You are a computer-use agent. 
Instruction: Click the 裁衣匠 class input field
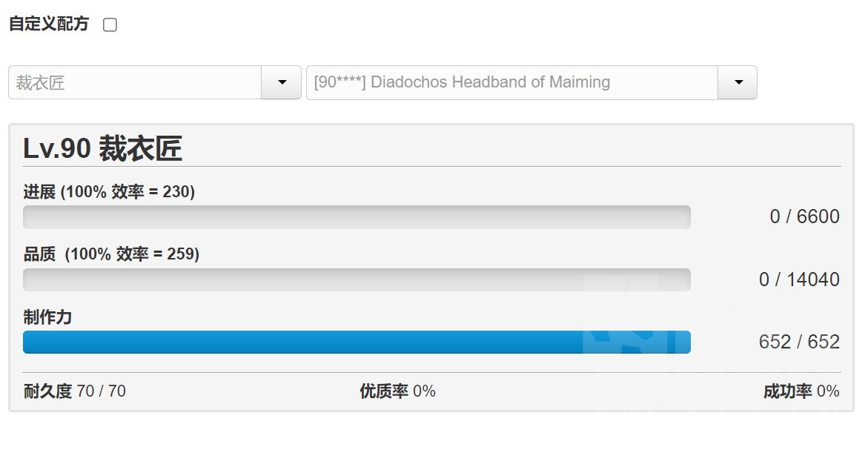pyautogui.click(x=135, y=82)
